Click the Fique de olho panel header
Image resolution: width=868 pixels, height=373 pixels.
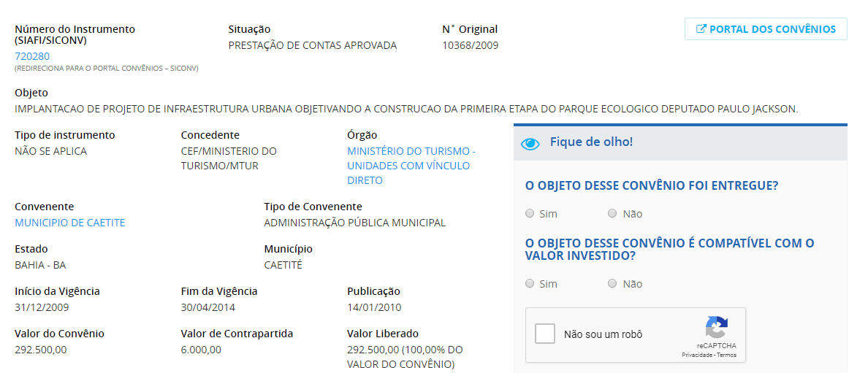(680, 143)
